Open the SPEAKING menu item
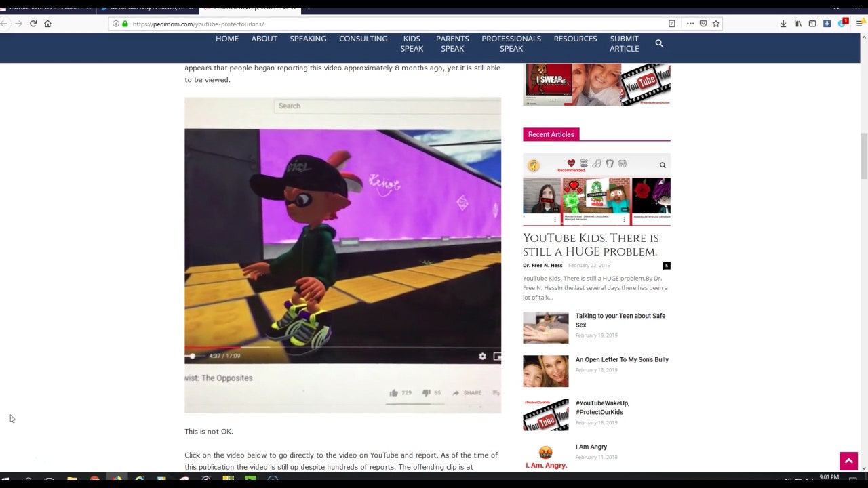 [308, 39]
